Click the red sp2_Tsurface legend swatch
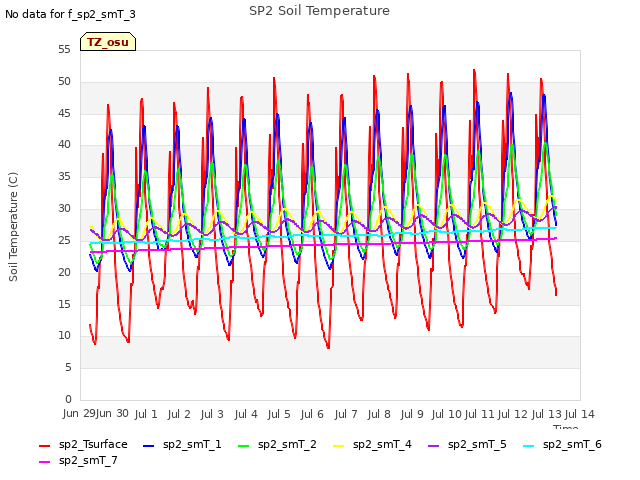The width and height of the screenshot is (640, 480). 44,446
